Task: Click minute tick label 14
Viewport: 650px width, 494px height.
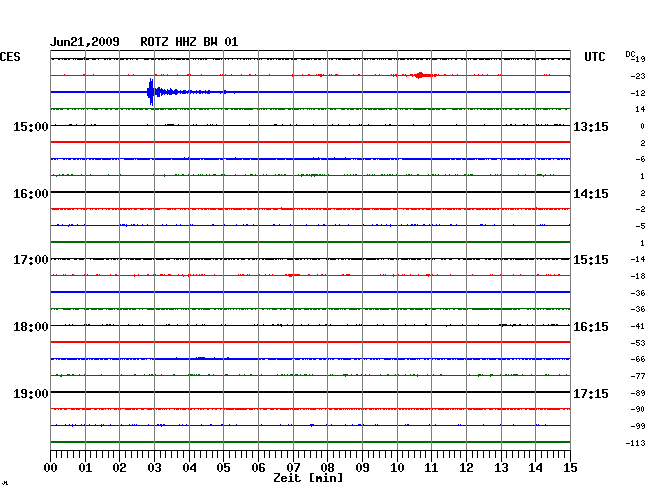Action: click(x=535, y=467)
